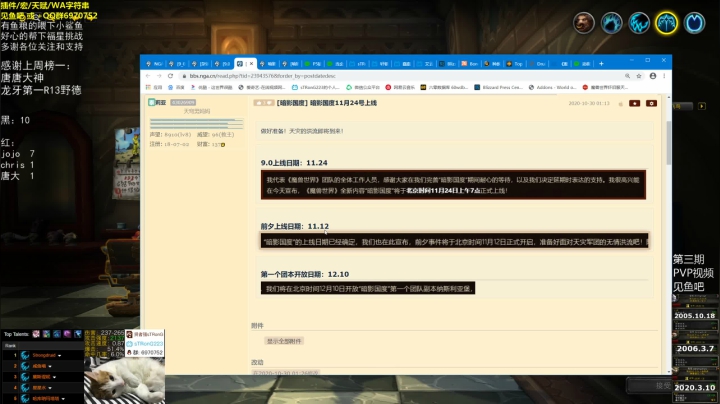Switch to the Dru browser tab
The width and height of the screenshot is (720, 404).
537,64
